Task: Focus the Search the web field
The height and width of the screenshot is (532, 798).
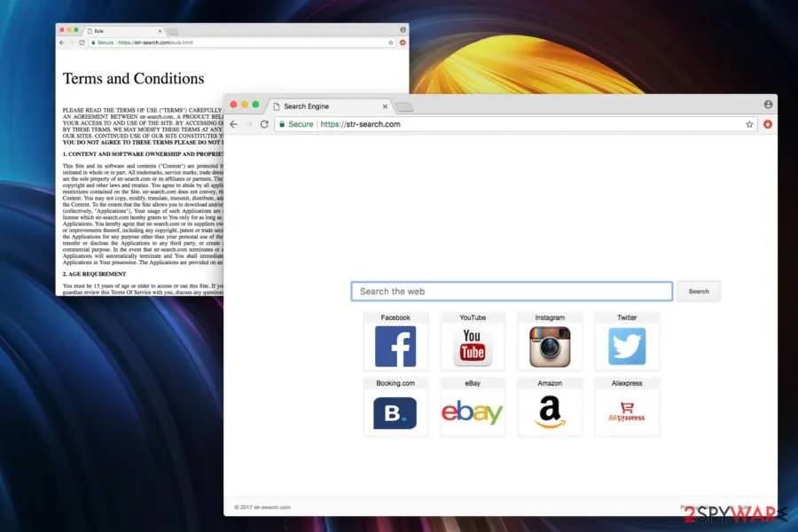Action: pos(512,291)
